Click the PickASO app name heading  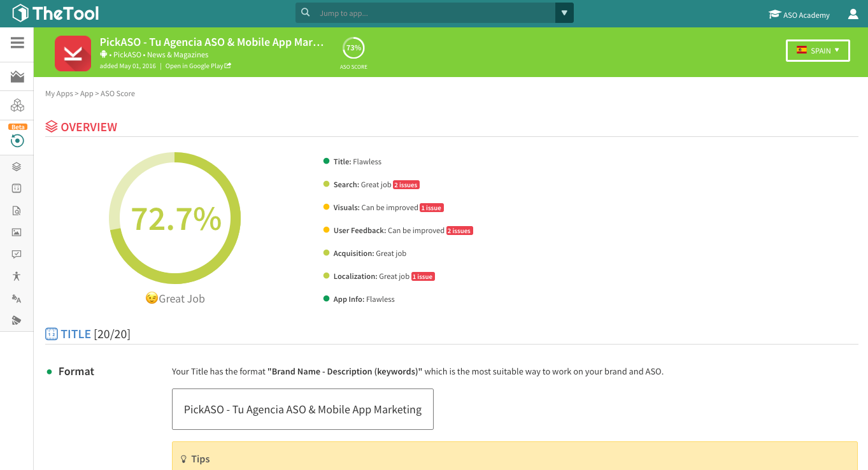coord(212,42)
